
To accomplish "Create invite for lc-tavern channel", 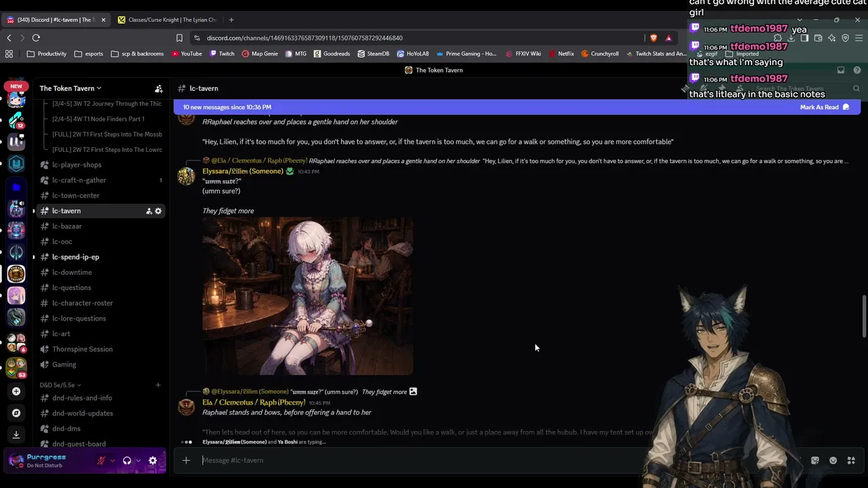I will pyautogui.click(x=149, y=211).
